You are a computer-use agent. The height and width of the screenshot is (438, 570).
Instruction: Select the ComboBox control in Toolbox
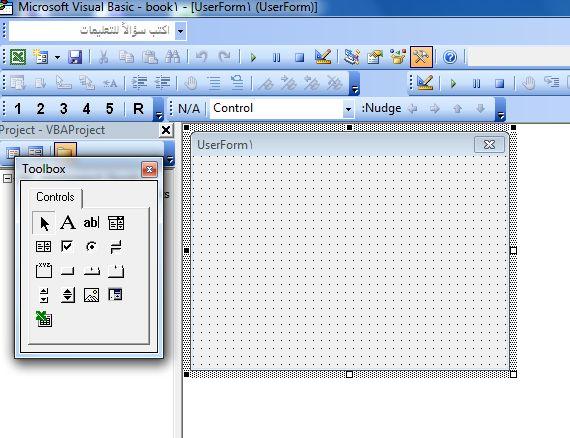point(116,223)
